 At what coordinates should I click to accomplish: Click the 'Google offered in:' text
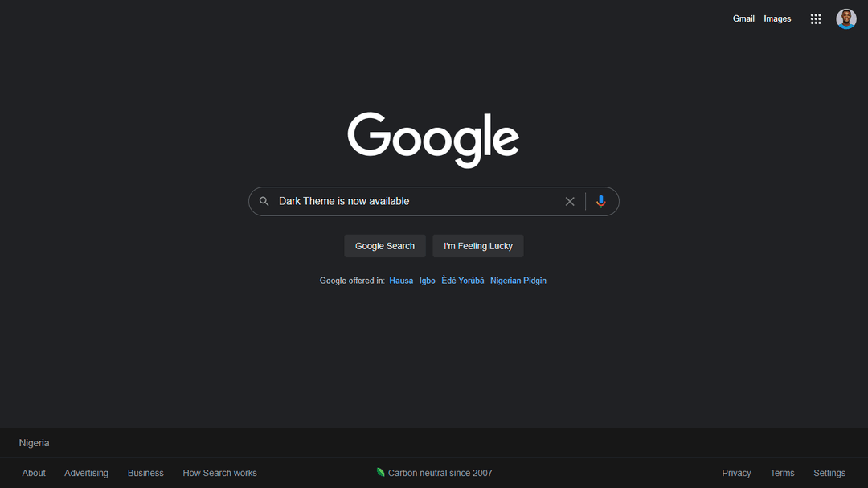pyautogui.click(x=352, y=281)
